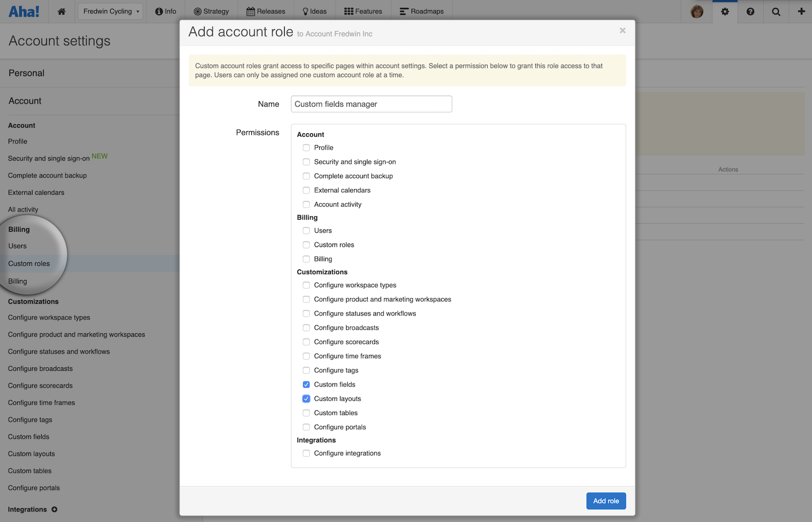Uncheck the Custom fields permission
Image resolution: width=812 pixels, height=522 pixels.
click(x=306, y=384)
